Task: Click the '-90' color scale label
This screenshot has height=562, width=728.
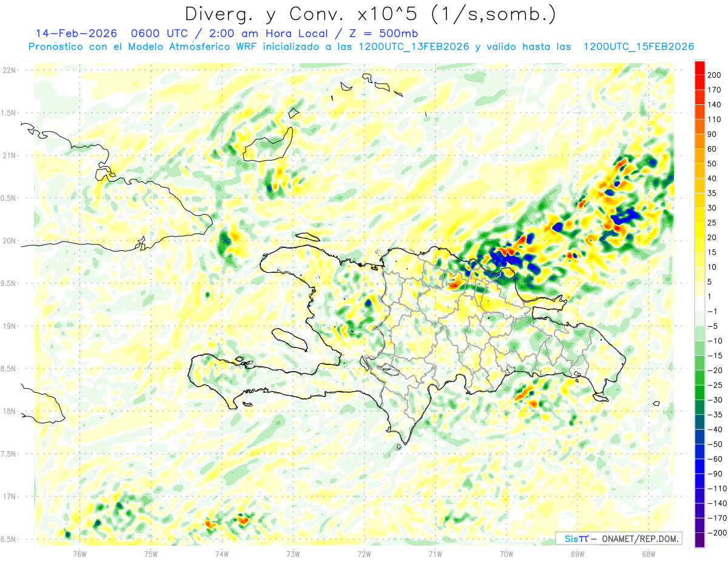Action: [x=715, y=473]
